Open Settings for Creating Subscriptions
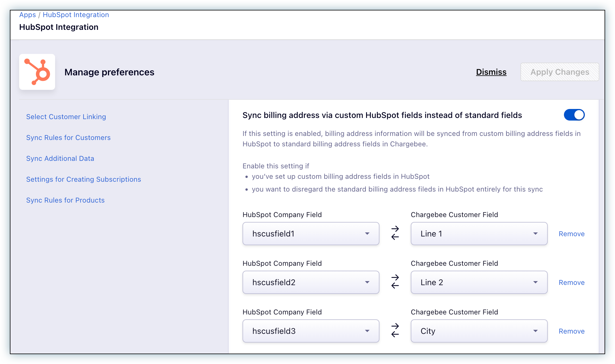This screenshot has height=364, width=615. click(84, 179)
